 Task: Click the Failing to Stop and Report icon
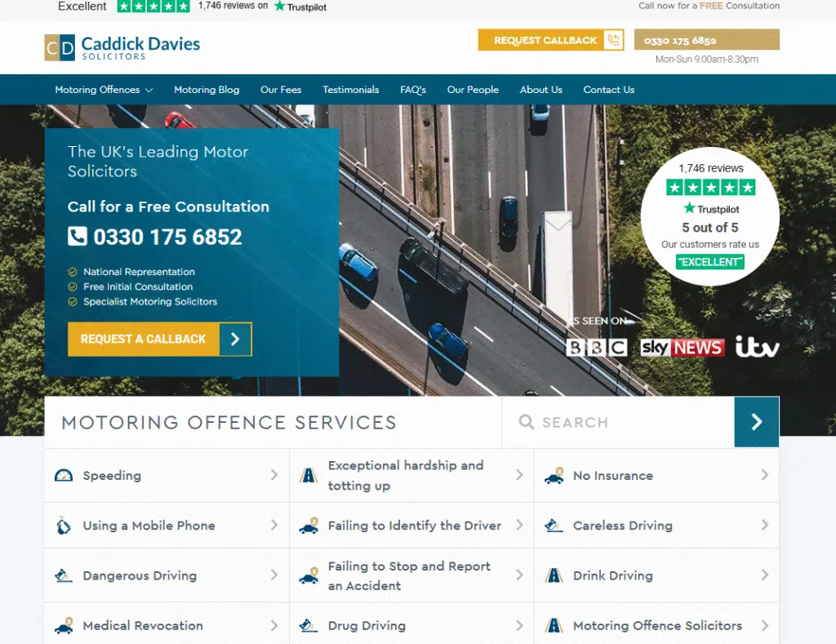click(x=309, y=575)
